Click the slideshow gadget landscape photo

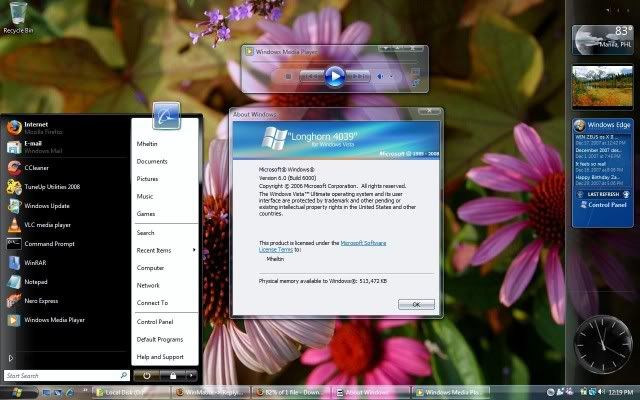(x=602, y=87)
